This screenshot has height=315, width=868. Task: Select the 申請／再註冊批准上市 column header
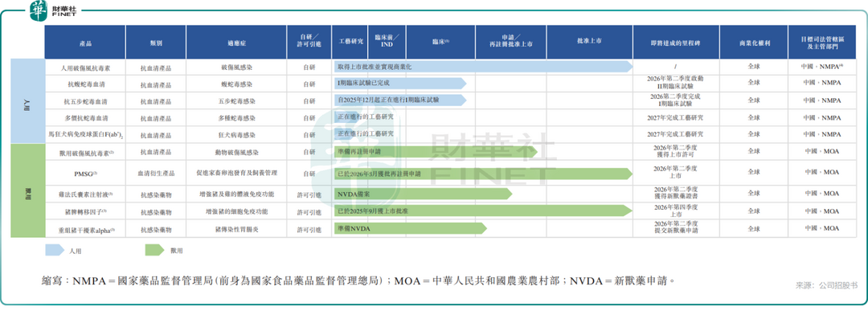coord(510,42)
